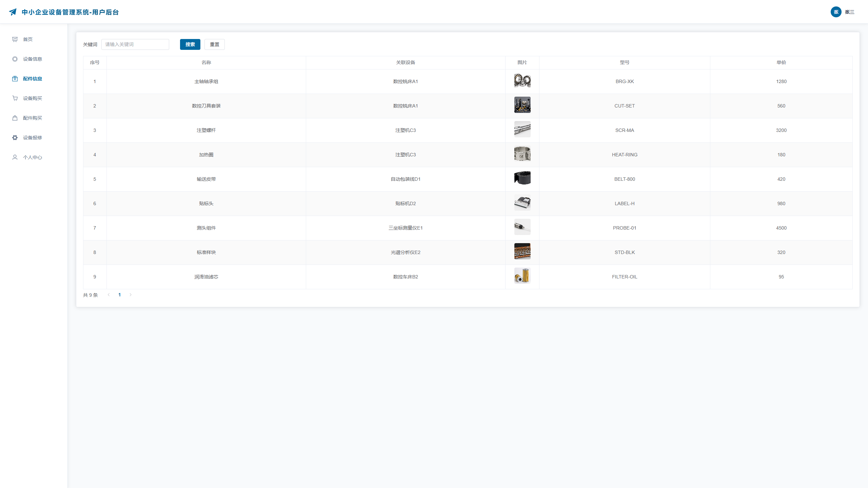Image resolution: width=868 pixels, height=488 pixels.
Task: Open user name 张三 dropdown
Action: point(849,12)
